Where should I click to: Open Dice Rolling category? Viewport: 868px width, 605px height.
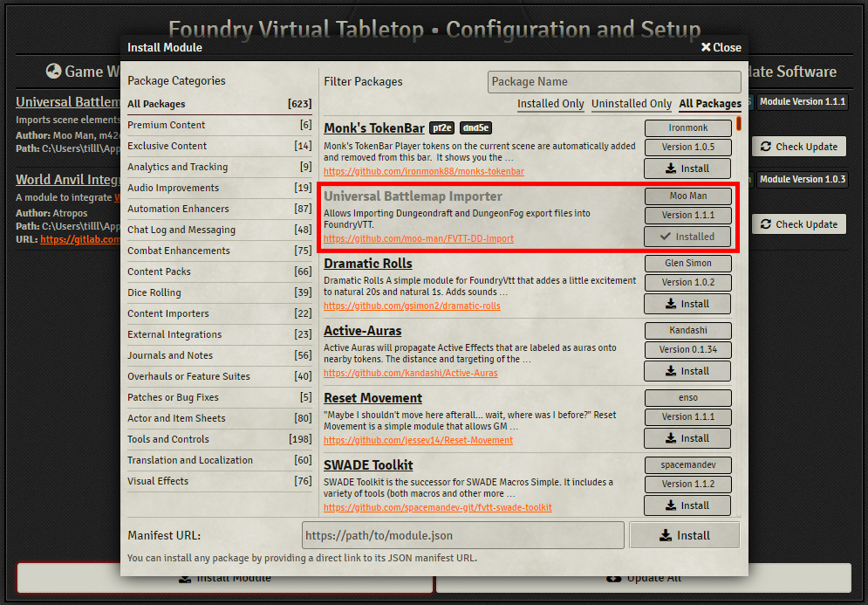coord(219,293)
